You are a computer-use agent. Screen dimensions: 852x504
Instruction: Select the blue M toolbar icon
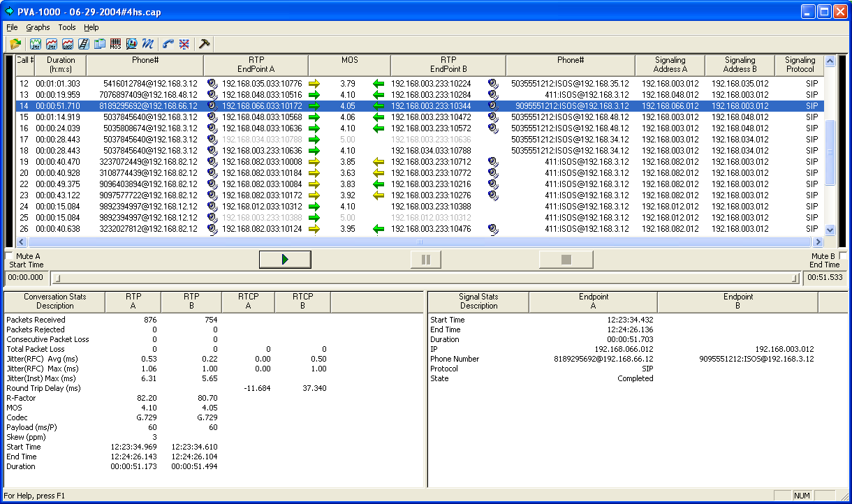(x=149, y=44)
